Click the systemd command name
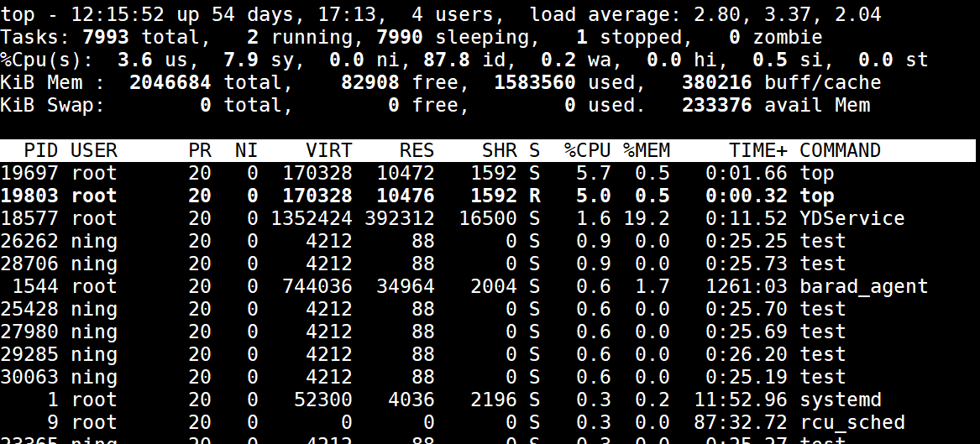Screen dimensions: 980x444 pos(840,400)
